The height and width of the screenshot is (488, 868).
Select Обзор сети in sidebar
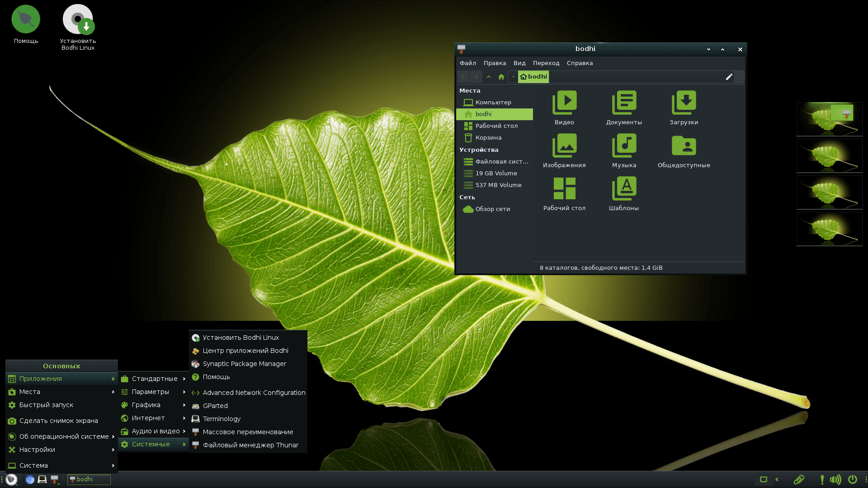pos(495,209)
